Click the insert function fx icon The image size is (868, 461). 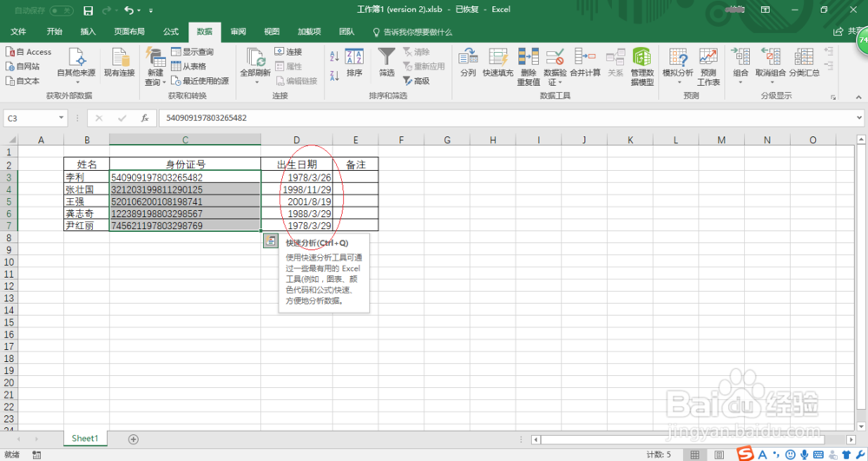point(144,118)
